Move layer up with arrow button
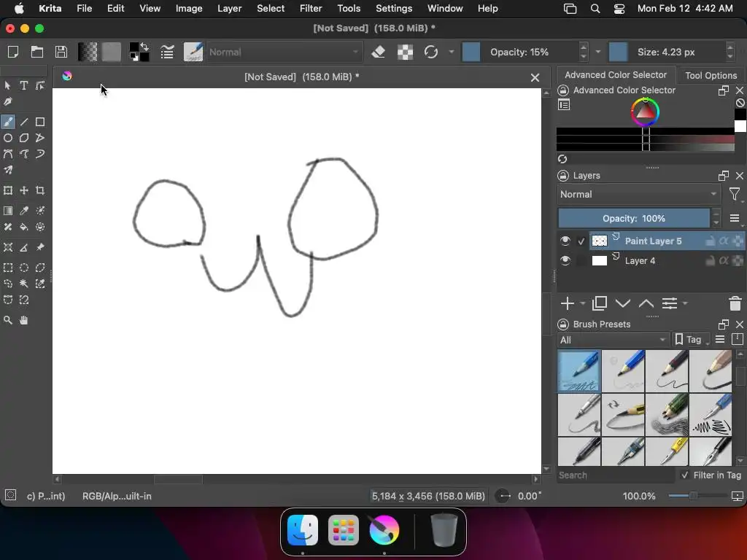 [x=646, y=303]
